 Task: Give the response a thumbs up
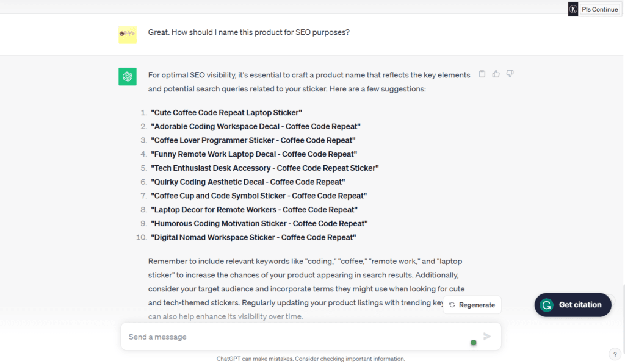pyautogui.click(x=496, y=74)
